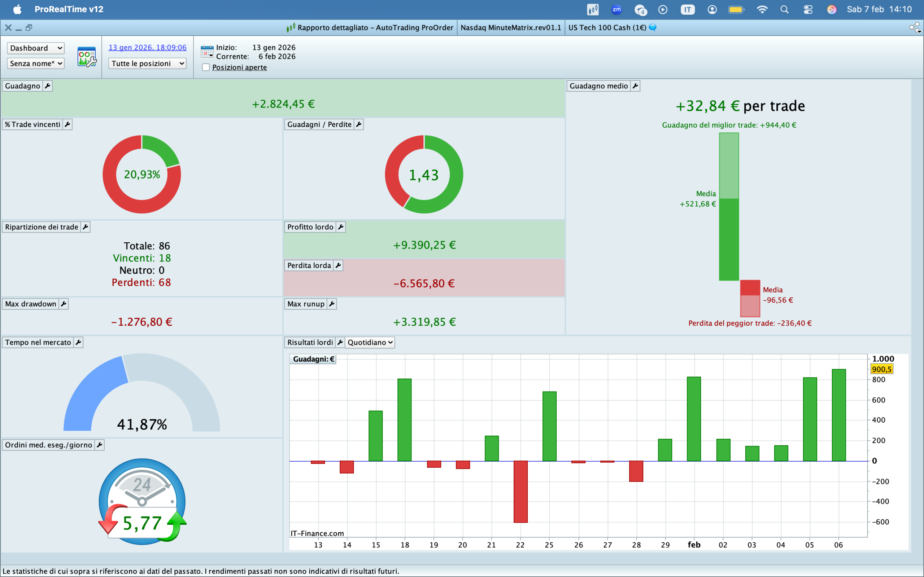Viewport: 924px width, 577px height.
Task: Click wrench icon beside % Trade vincenti
Action: tap(67, 124)
